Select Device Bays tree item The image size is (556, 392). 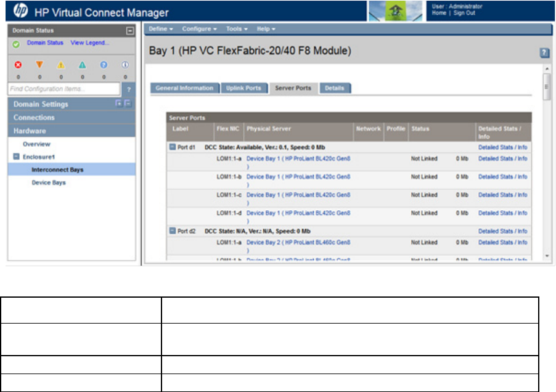click(x=49, y=182)
